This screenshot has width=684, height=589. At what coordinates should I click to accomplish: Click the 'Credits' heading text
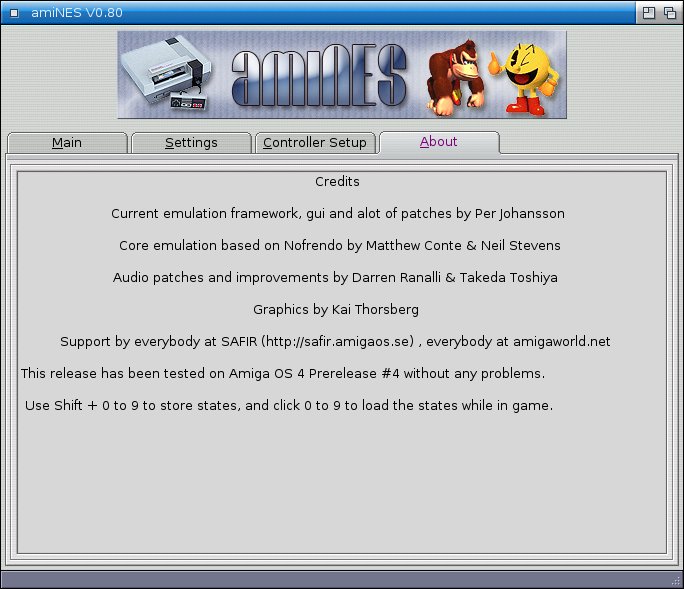[337, 181]
